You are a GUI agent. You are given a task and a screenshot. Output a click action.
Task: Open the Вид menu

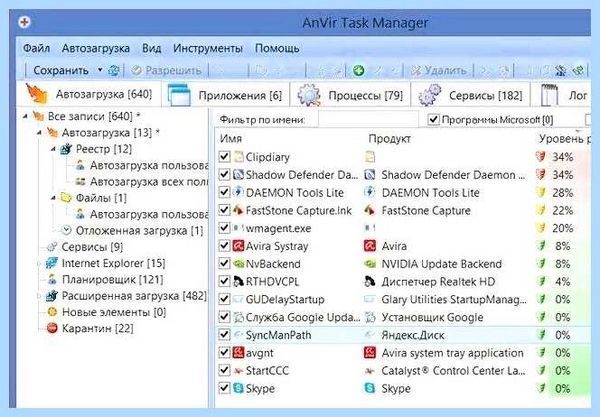coord(152,49)
